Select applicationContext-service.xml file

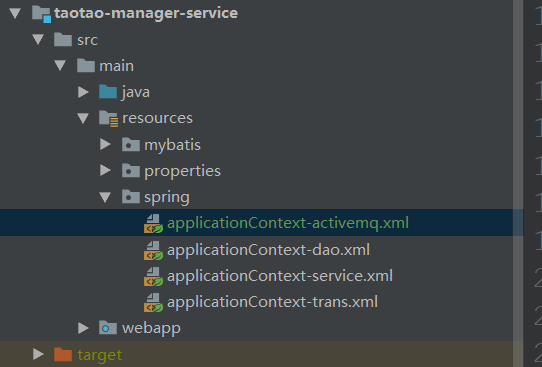point(280,276)
